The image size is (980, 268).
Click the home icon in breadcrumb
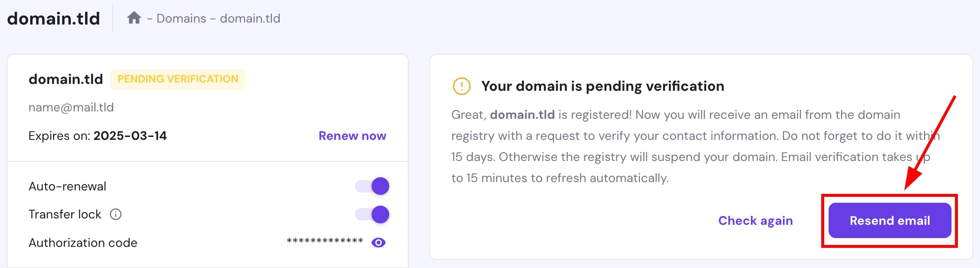coord(134,18)
